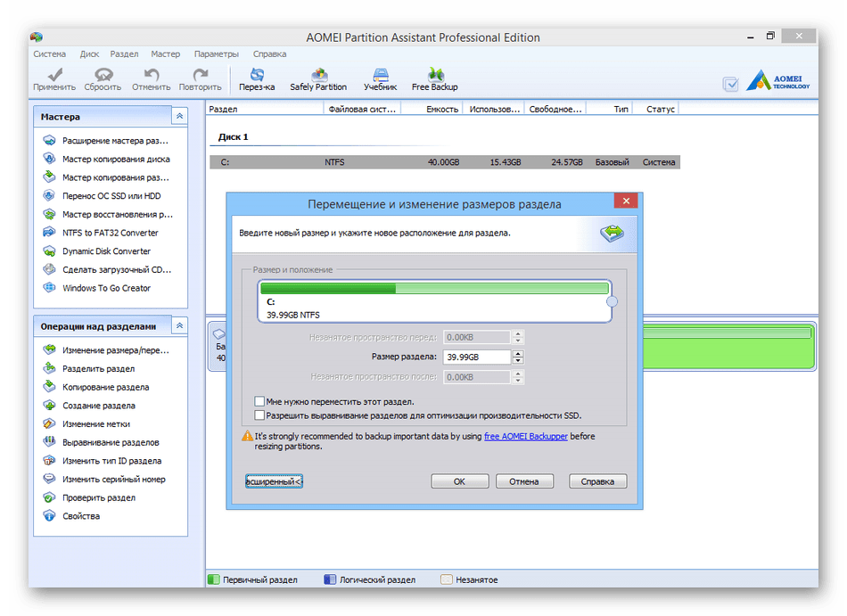Click the green C: partition bar in dialog

coord(434,288)
